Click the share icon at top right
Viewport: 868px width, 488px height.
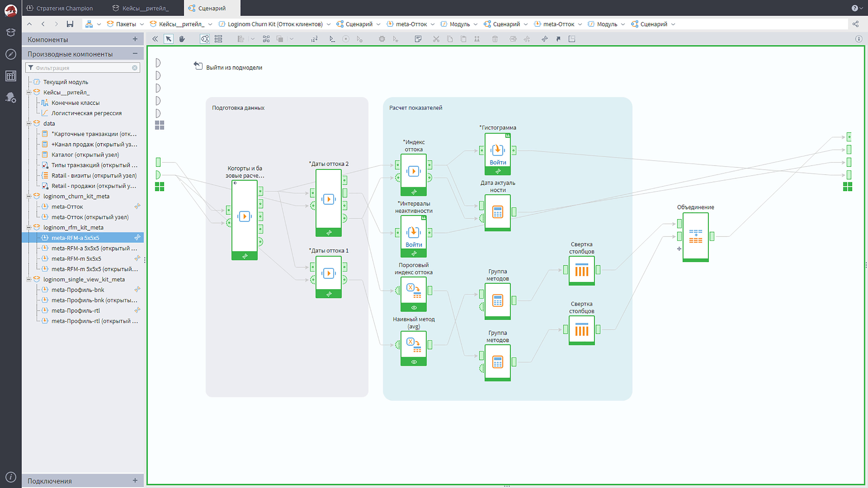coord(856,24)
